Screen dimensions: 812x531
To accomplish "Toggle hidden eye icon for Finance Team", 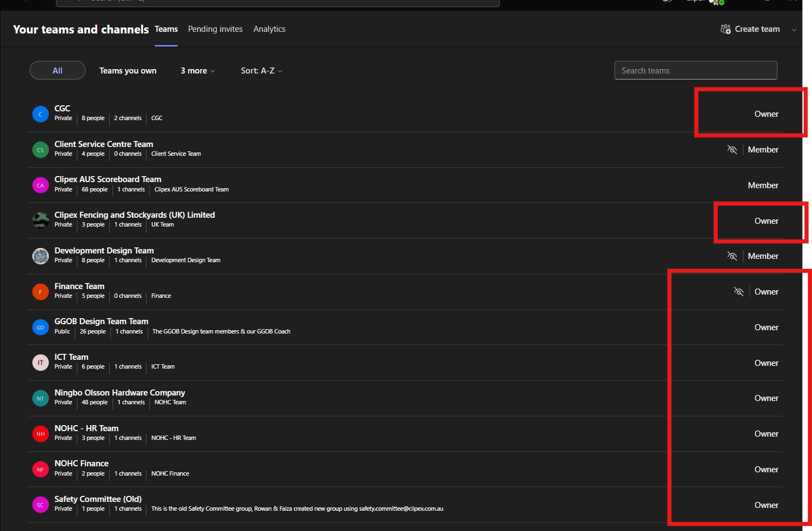I will tap(738, 292).
